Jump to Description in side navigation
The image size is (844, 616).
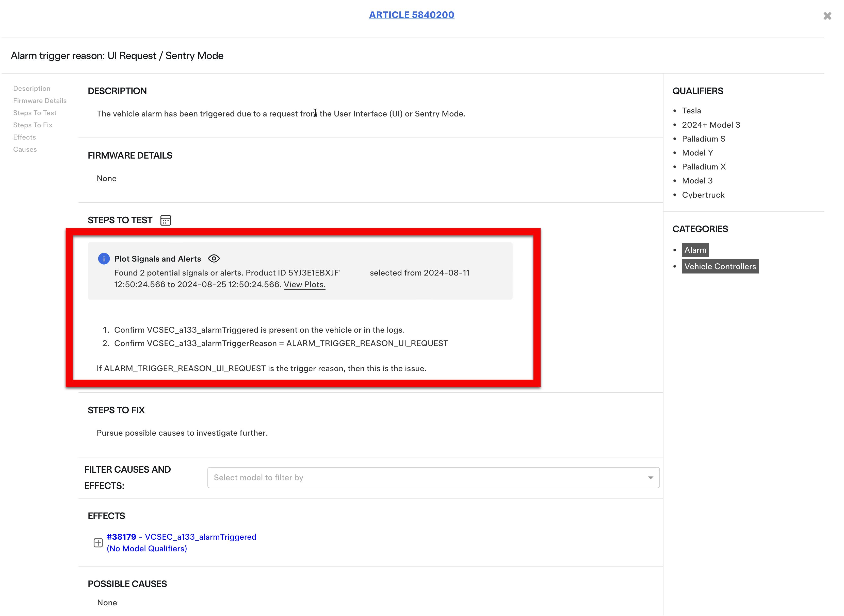(x=32, y=89)
